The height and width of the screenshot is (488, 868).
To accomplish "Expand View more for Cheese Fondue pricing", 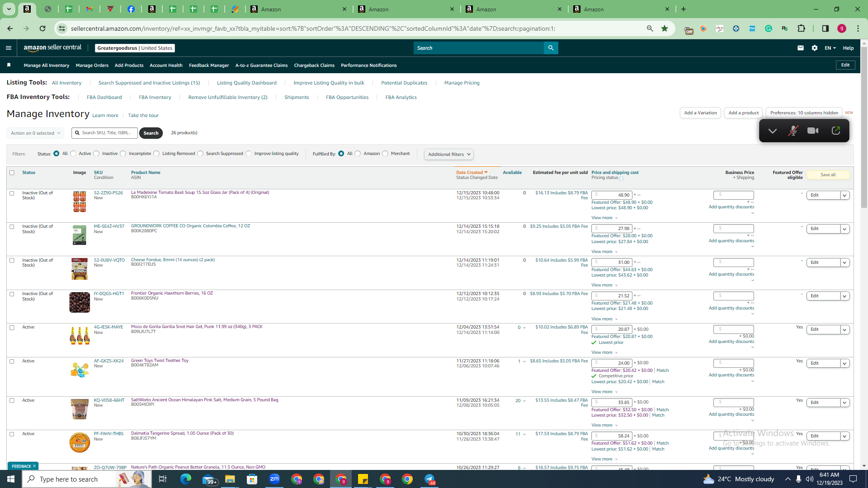I will click(604, 285).
